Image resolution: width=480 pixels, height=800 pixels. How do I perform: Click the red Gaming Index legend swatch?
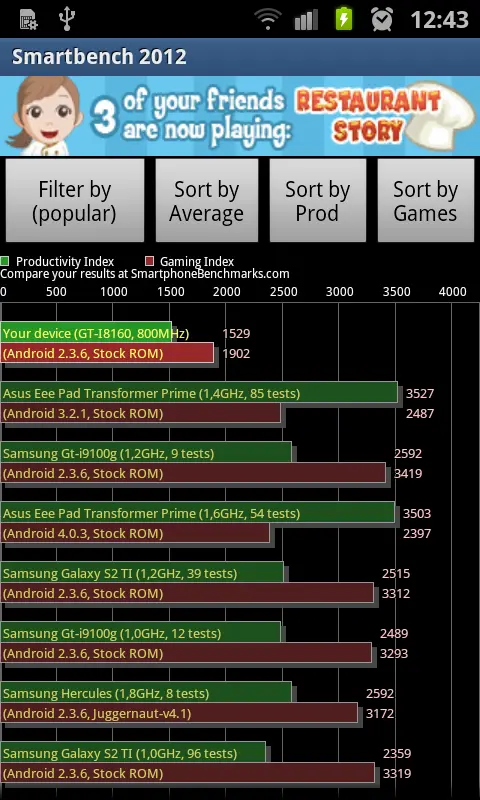click(x=149, y=262)
